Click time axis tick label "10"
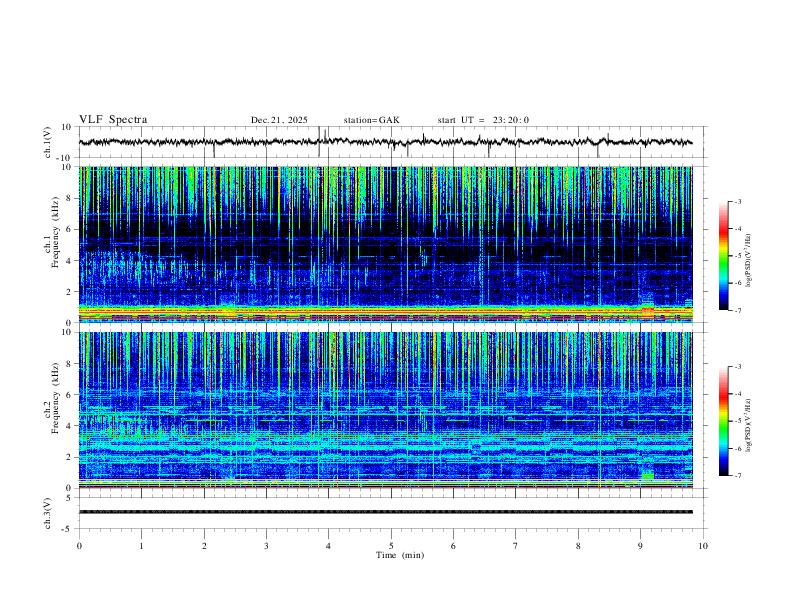 703,546
